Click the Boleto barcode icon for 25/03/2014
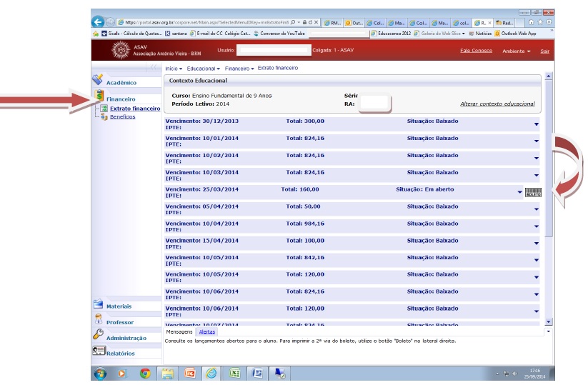The width and height of the screenshot is (588, 385). point(533,193)
